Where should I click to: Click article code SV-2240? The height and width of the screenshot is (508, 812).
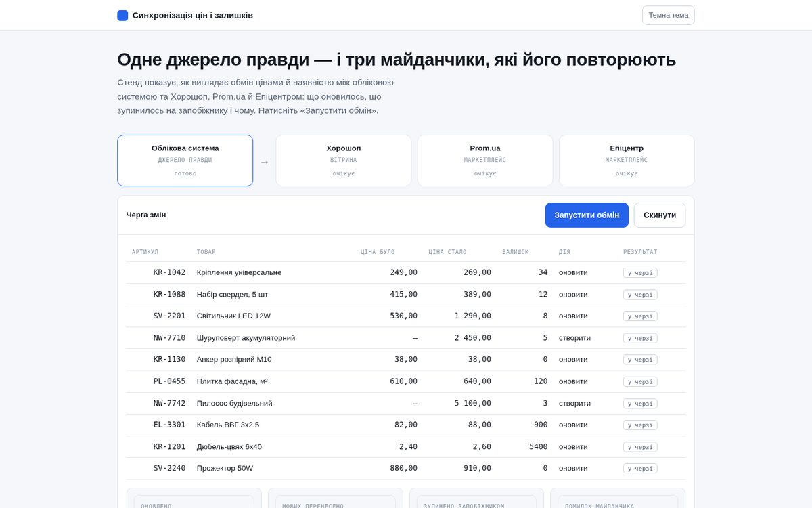[x=169, y=468]
